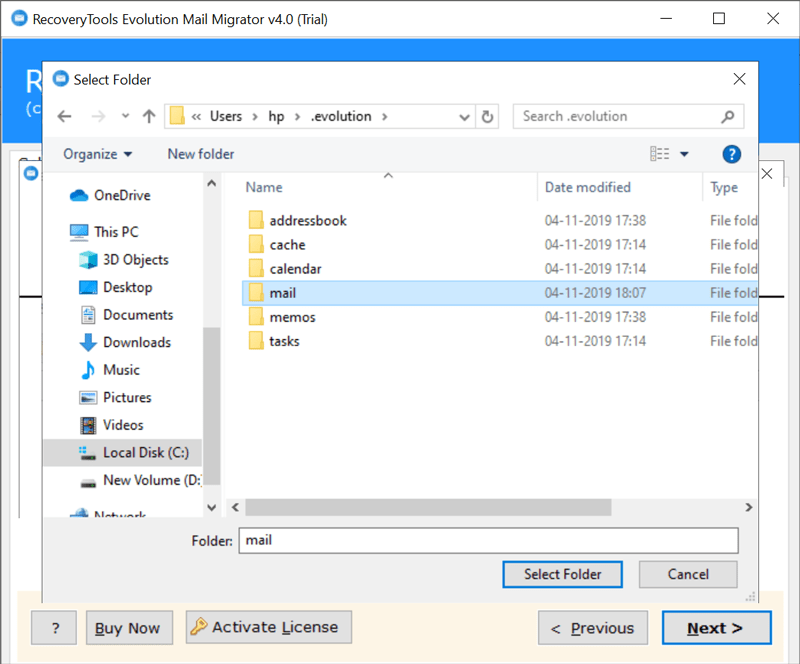Go to Previous step in migrator
This screenshot has height=664, width=800.
pos(593,628)
